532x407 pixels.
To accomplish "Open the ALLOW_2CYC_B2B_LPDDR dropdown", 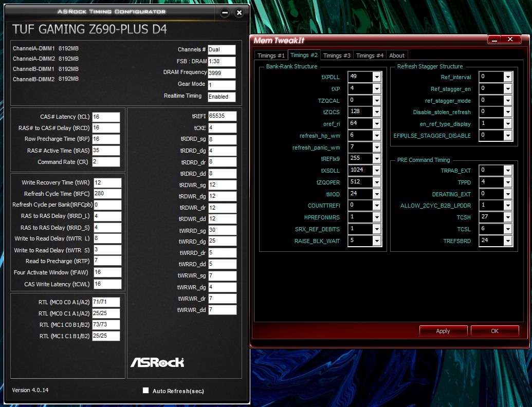I will tap(507, 206).
